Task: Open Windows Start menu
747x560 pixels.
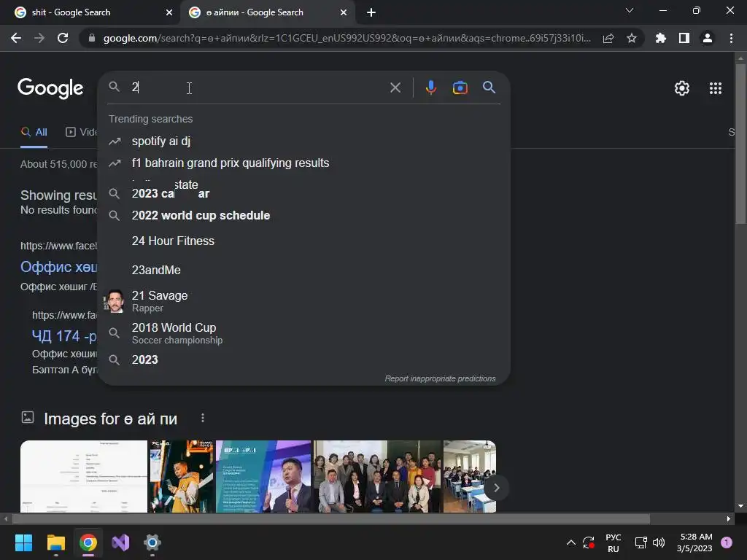Action: pos(23,542)
